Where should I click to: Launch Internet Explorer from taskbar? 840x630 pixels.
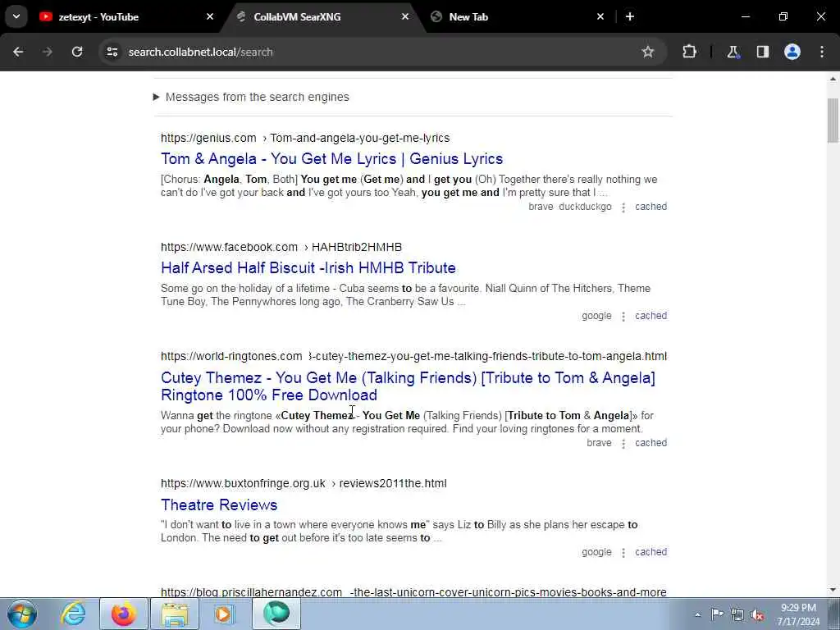click(73, 614)
